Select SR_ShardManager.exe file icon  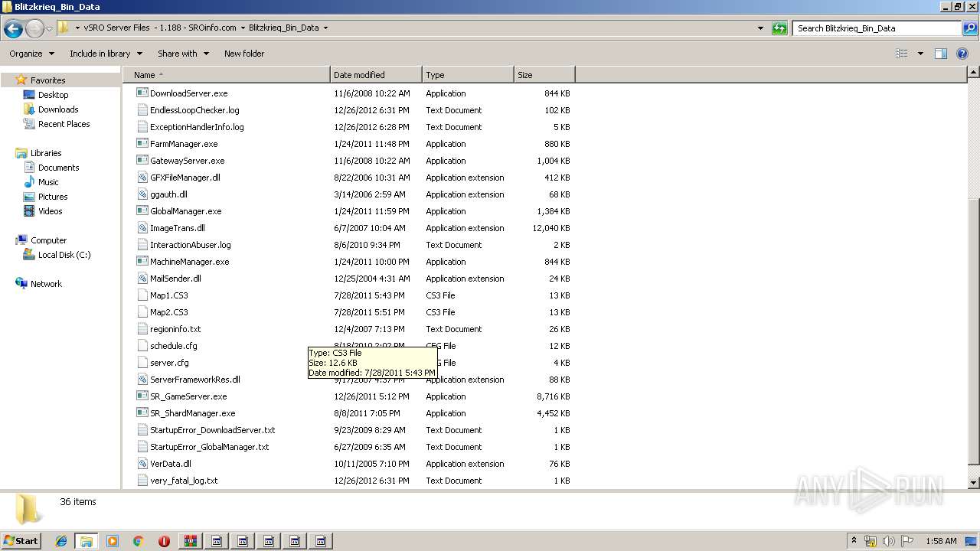[x=142, y=412]
